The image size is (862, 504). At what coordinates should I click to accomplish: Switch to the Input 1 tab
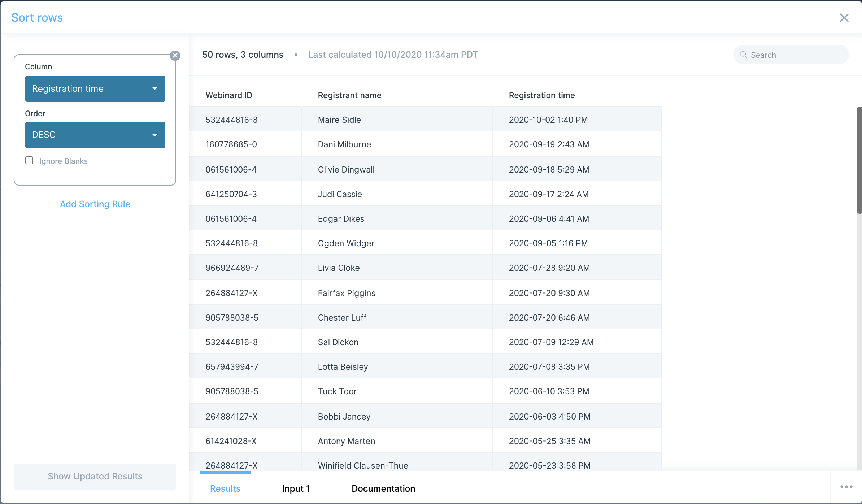296,488
